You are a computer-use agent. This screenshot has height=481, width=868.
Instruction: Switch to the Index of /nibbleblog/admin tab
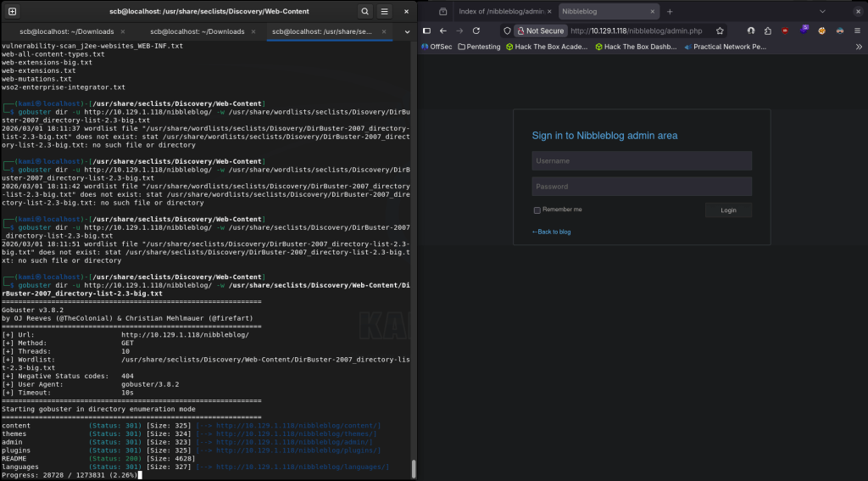(501, 11)
